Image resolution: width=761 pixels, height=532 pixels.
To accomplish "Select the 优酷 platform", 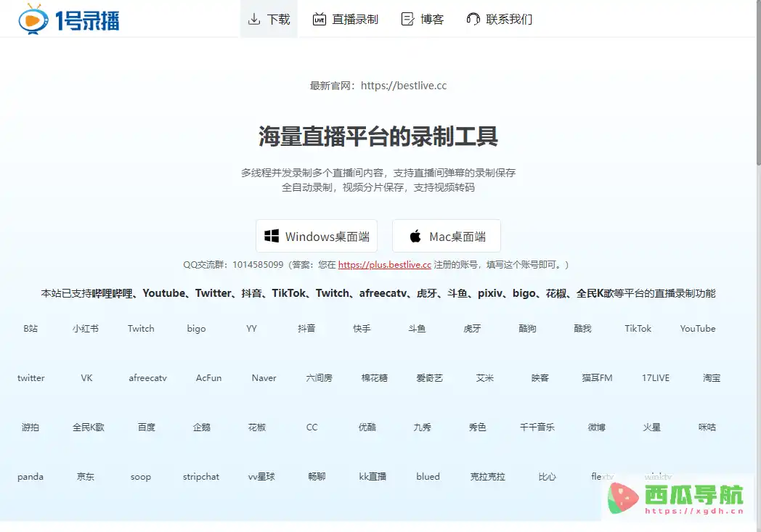I will pos(367,427).
